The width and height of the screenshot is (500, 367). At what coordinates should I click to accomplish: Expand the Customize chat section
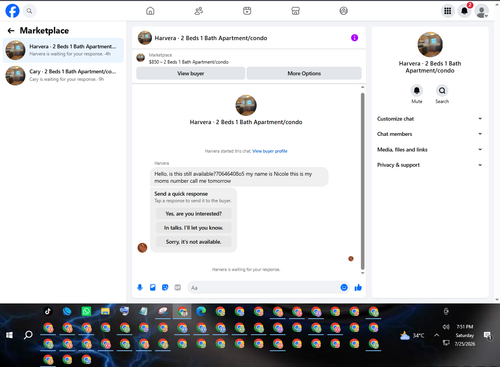[x=430, y=119]
